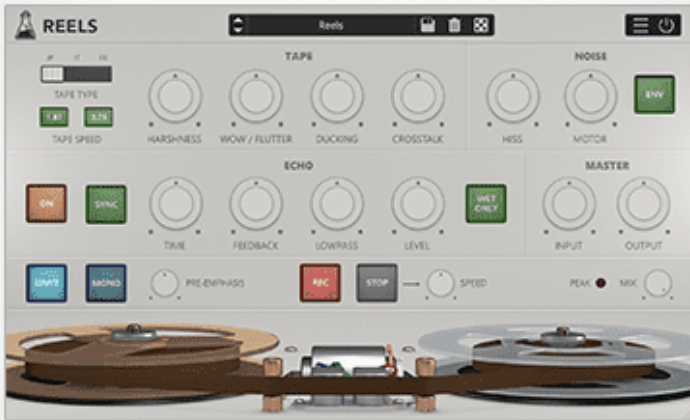Click the master Input knob
690x420 pixels.
coord(569,204)
